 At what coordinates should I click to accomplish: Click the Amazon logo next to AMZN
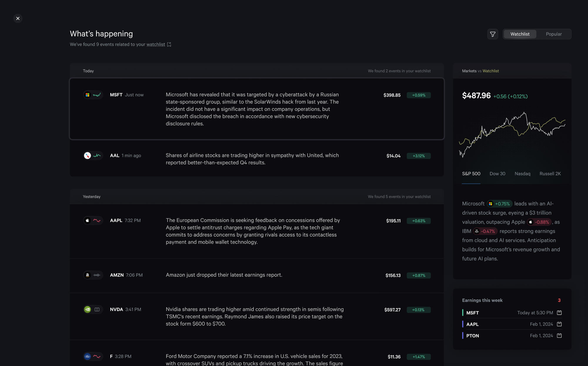click(x=87, y=275)
